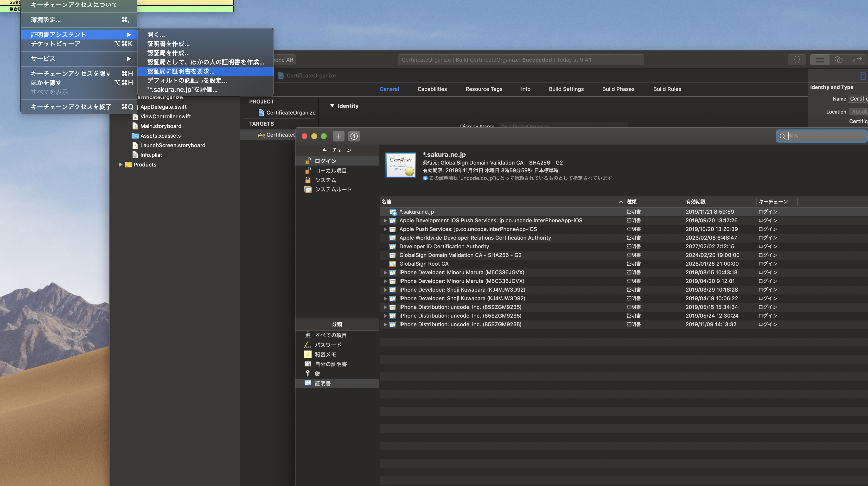Viewport: 868px width, 486px height.
Task: Choose 開く... in certificate assistant submenu
Action: pos(205,35)
